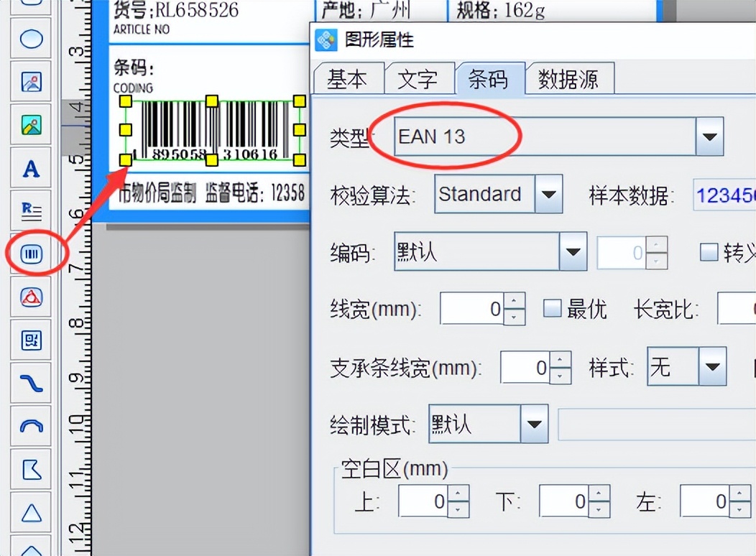
Task: Select the triangle drawing tool
Action: click(32, 513)
